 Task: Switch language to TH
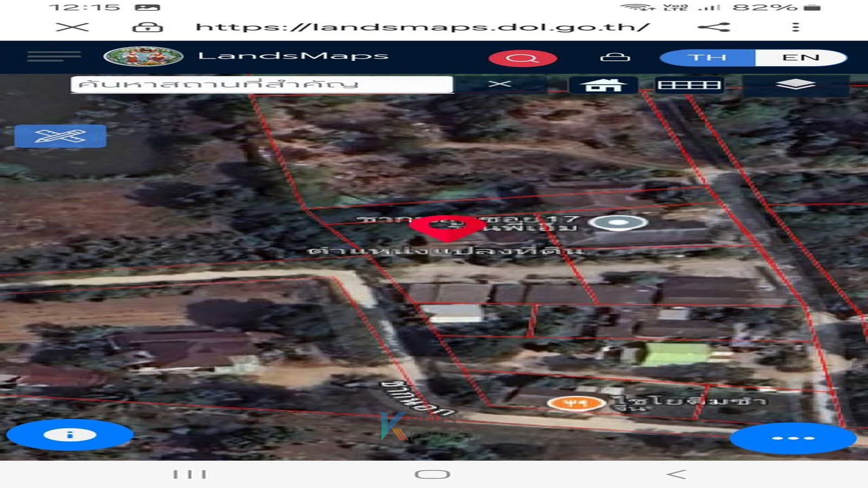(707, 57)
